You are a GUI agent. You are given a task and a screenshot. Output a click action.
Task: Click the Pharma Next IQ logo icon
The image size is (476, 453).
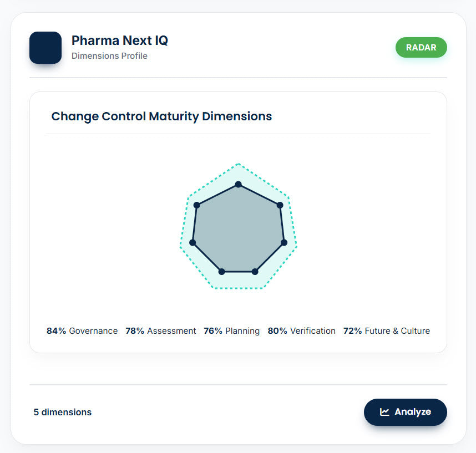[45, 48]
